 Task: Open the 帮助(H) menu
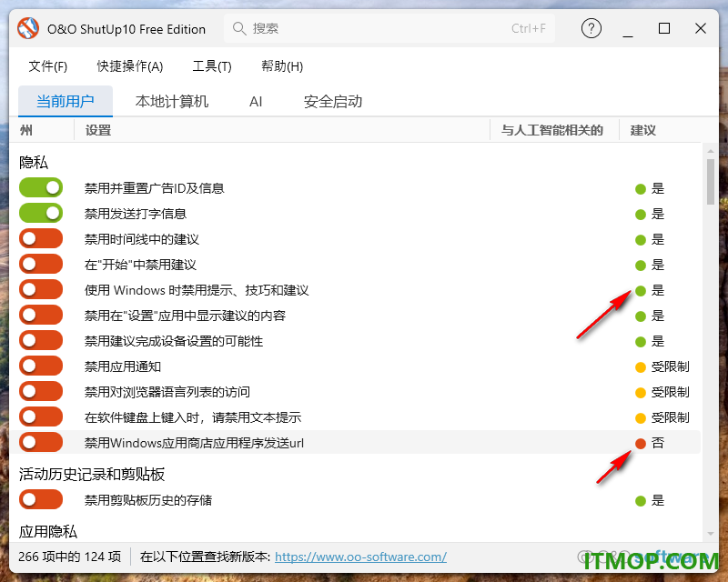pos(282,66)
